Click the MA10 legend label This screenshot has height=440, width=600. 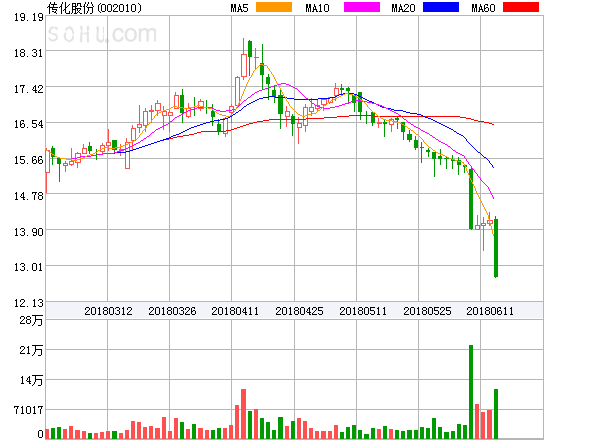(x=317, y=8)
